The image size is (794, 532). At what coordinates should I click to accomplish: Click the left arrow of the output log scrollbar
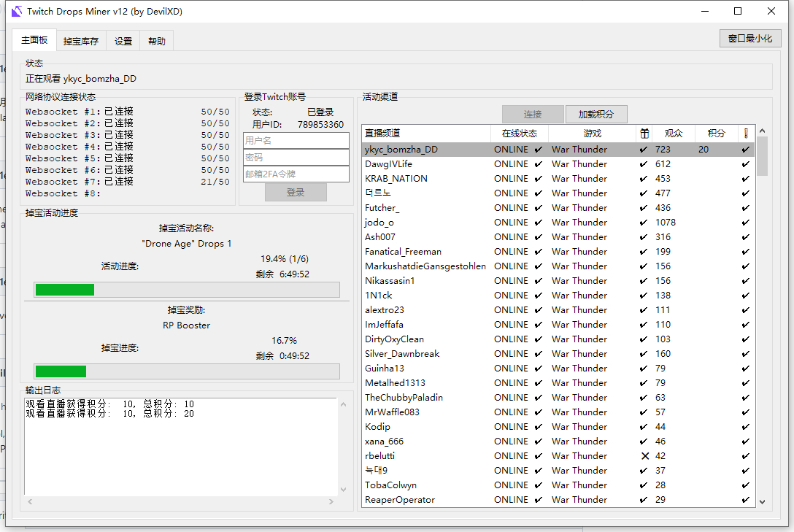pyautogui.click(x=30, y=501)
